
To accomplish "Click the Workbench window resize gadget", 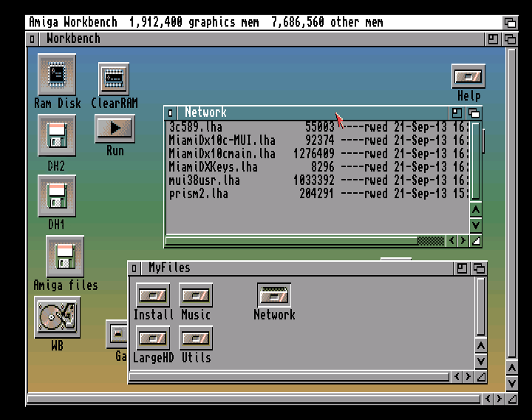I will coord(512,399).
